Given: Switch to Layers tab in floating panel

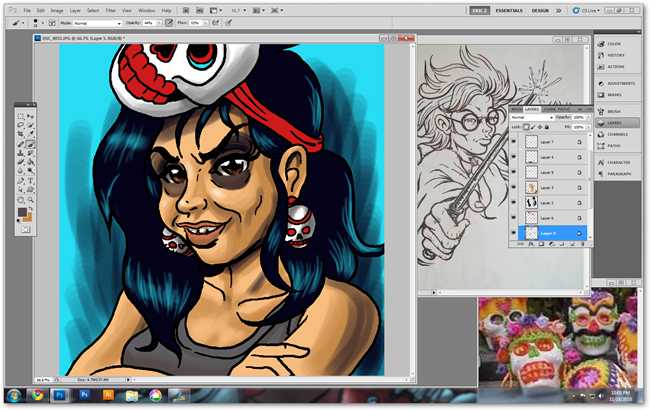Looking at the screenshot, I should click(532, 109).
